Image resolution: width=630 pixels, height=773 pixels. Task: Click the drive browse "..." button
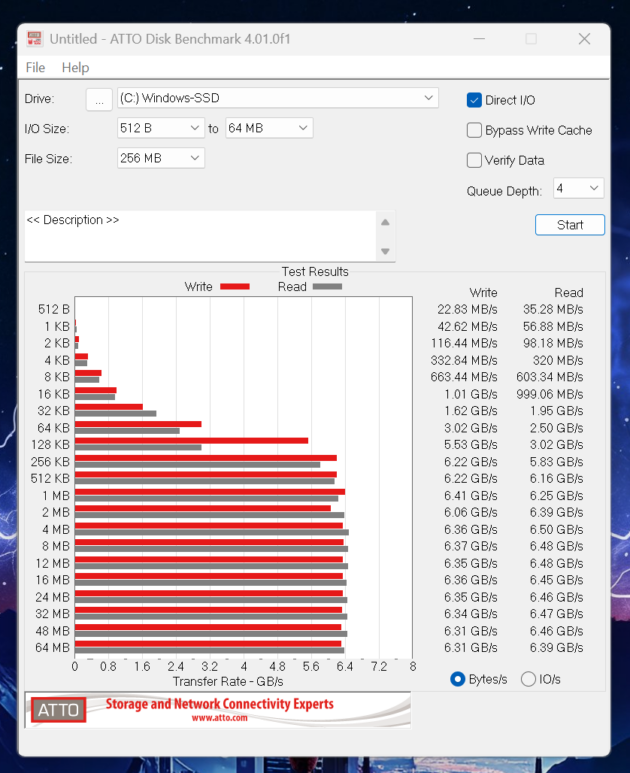99,100
